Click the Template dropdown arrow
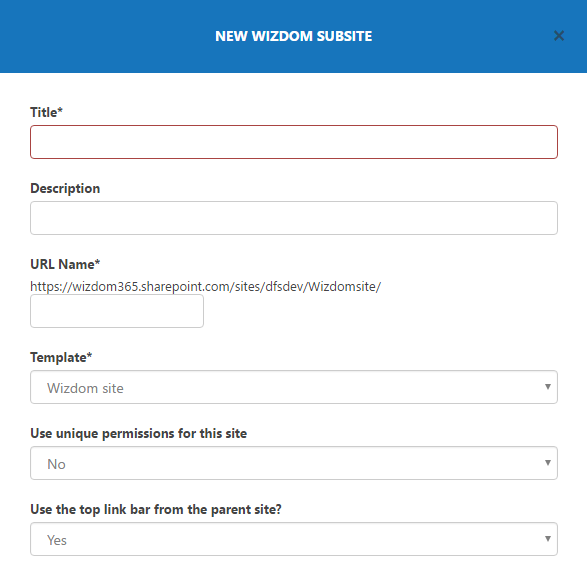587x581 pixels. click(548, 387)
